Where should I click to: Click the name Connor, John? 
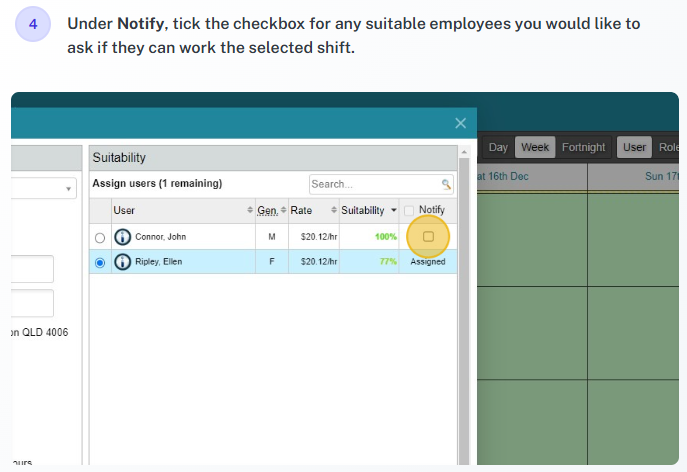coord(160,237)
